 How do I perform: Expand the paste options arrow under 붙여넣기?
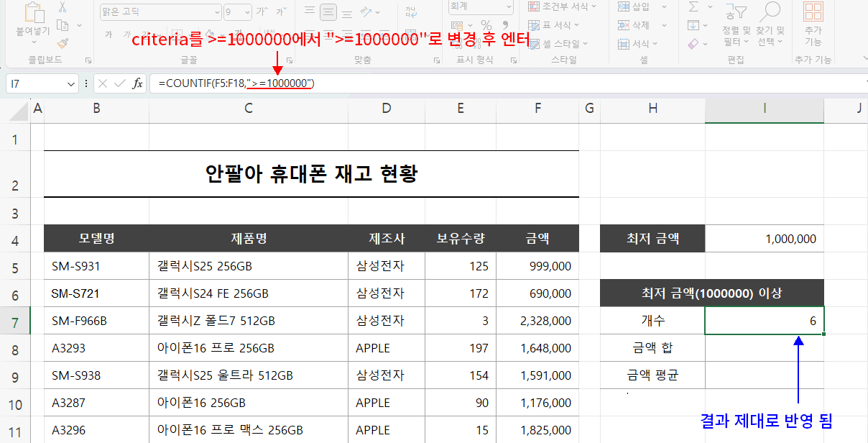click(x=33, y=43)
